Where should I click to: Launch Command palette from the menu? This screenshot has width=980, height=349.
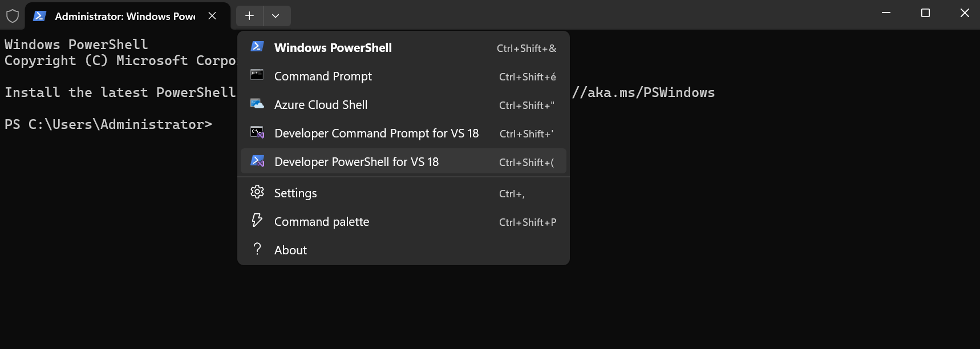coord(321,221)
